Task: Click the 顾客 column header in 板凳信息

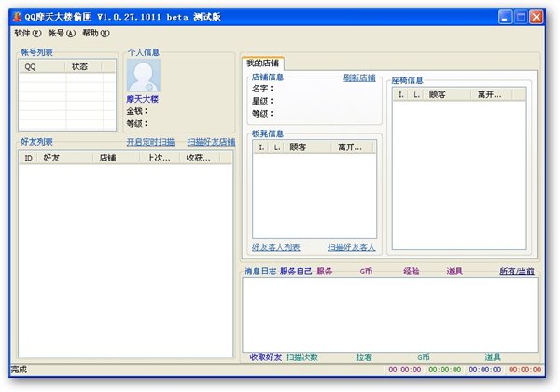Action: 308,147
